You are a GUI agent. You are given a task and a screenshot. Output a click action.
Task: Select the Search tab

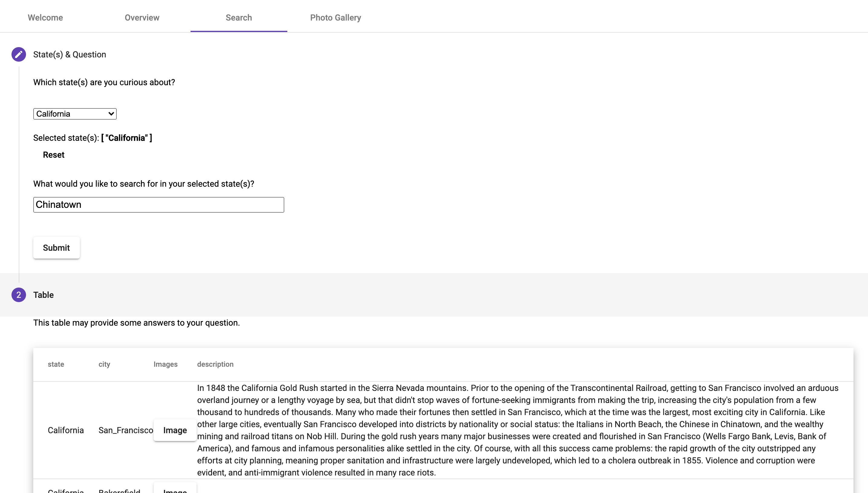(x=239, y=17)
